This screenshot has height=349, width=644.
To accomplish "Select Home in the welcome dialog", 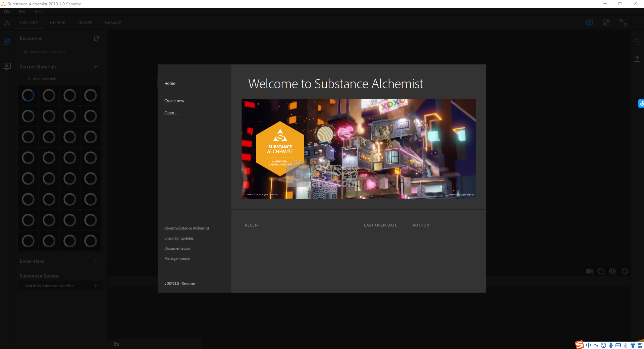I will (x=170, y=84).
